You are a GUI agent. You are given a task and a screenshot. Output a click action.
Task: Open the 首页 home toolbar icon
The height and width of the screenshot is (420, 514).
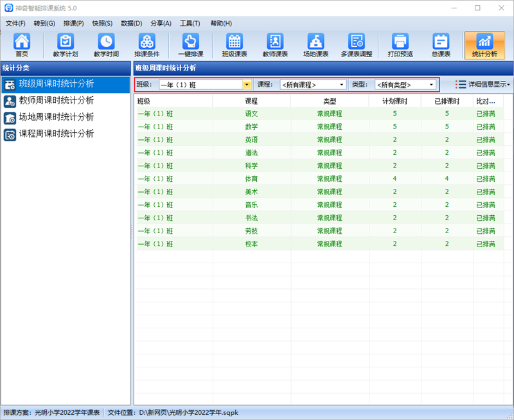pos(22,45)
